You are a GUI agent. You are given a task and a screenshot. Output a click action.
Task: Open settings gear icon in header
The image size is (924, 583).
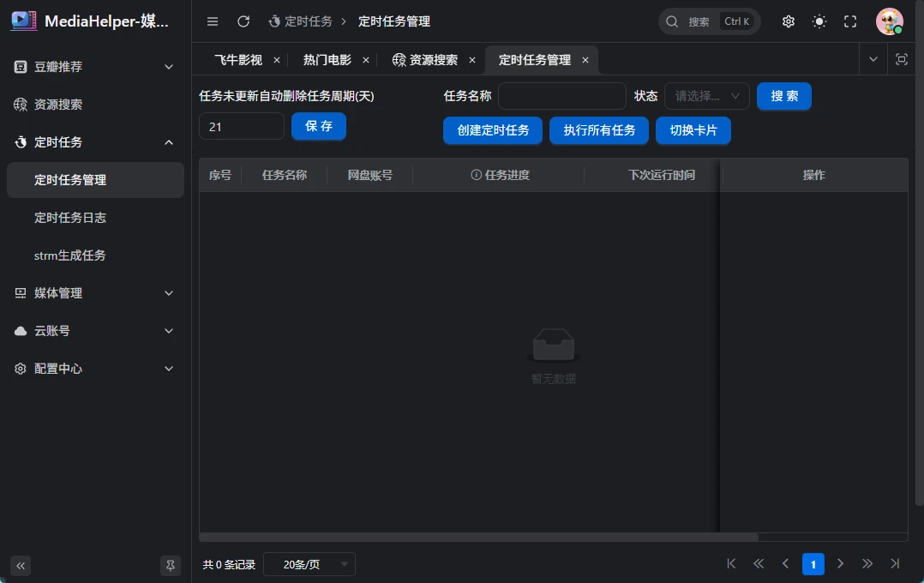pos(789,21)
